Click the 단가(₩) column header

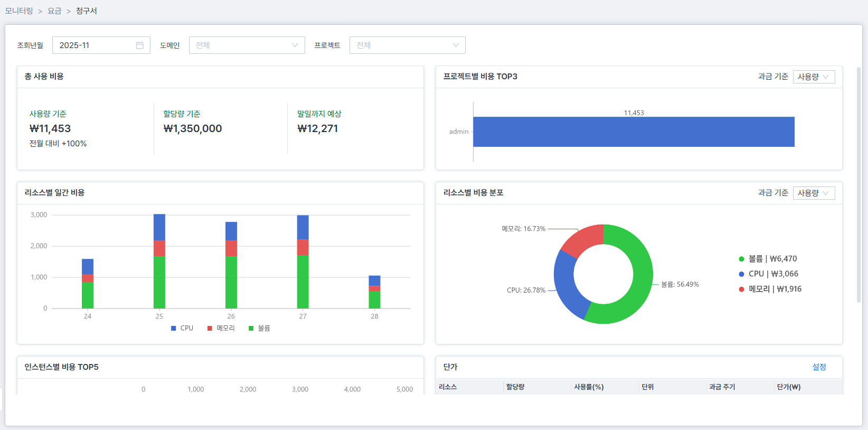pos(788,387)
